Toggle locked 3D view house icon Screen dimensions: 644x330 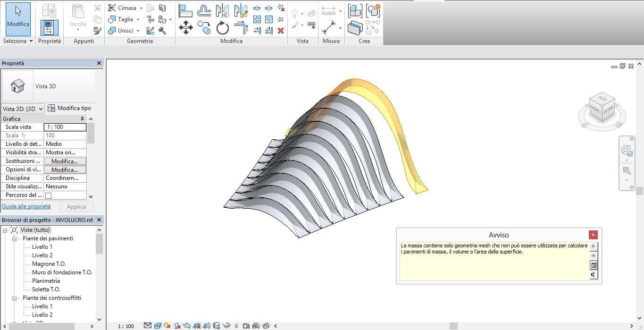217,326
